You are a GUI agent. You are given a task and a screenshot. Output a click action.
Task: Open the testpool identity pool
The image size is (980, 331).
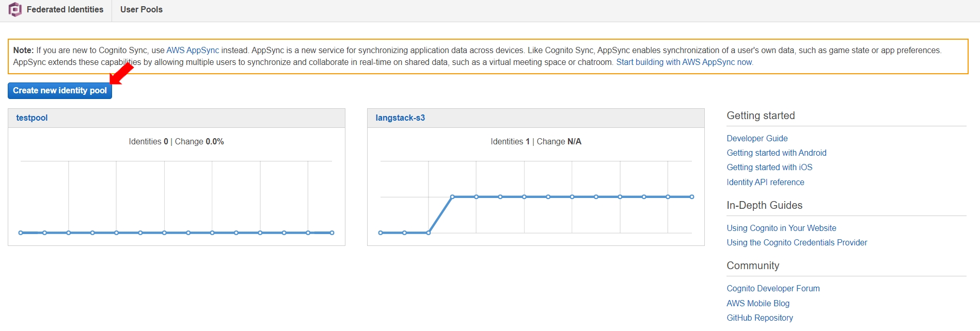coord(31,118)
